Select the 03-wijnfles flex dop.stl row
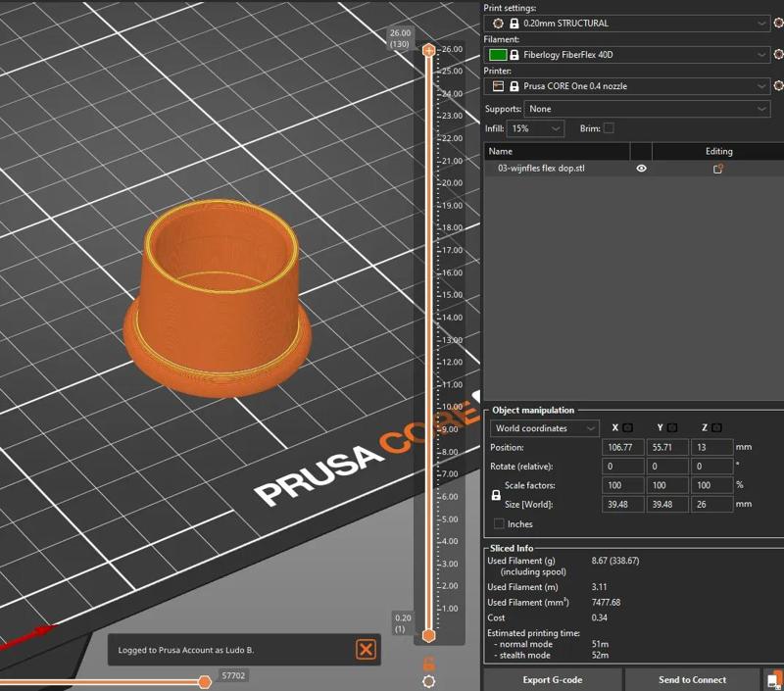The width and height of the screenshot is (784, 691). click(x=634, y=169)
